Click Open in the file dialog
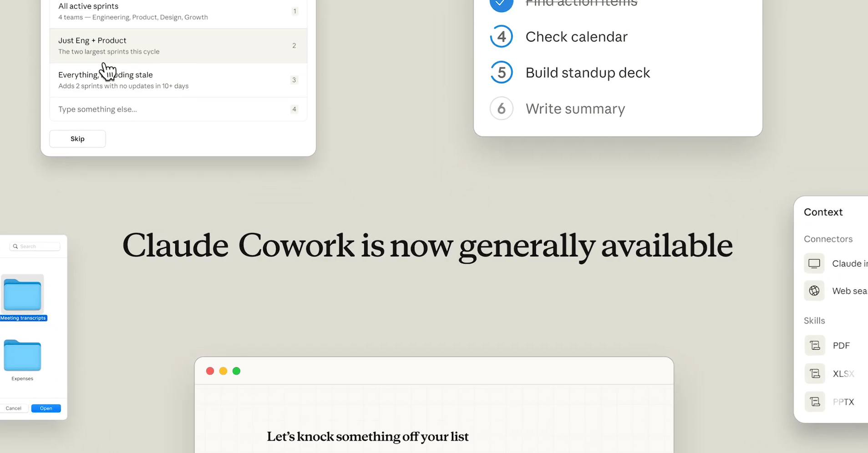This screenshot has height=453, width=868. [46, 408]
